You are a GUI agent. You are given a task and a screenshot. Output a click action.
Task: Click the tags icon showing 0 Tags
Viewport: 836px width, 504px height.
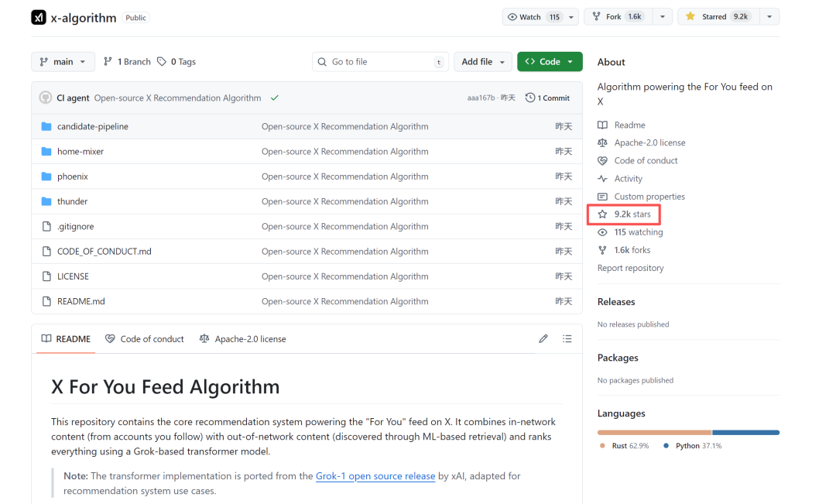[162, 62]
